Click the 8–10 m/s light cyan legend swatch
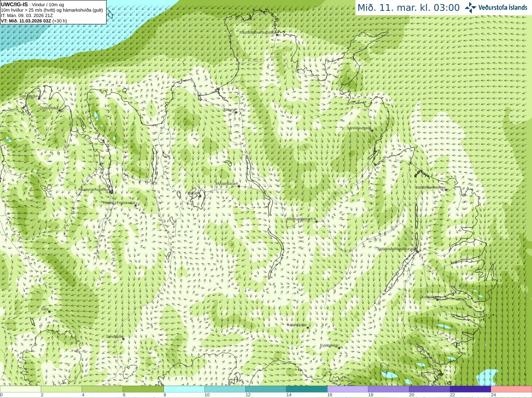Screen dimensions: 532x398 point(184,389)
